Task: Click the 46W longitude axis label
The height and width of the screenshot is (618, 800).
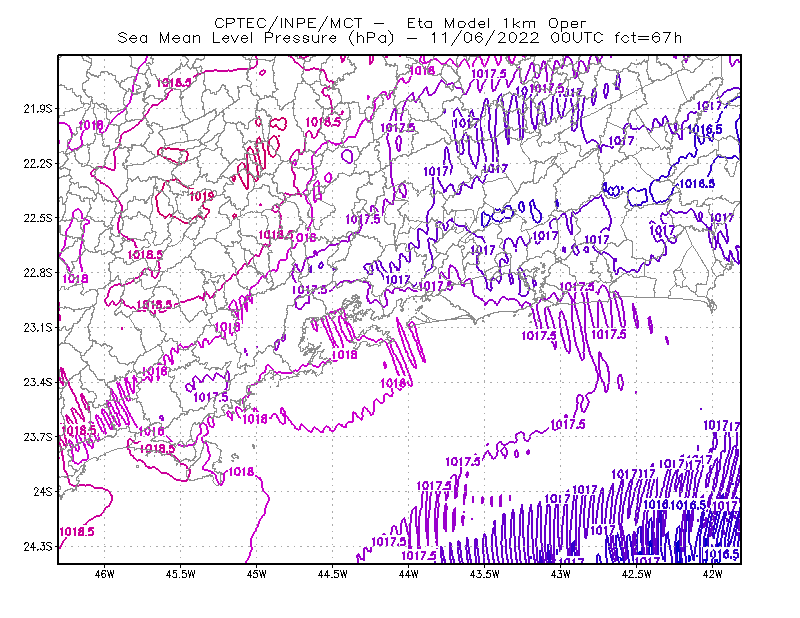Action: (105, 574)
